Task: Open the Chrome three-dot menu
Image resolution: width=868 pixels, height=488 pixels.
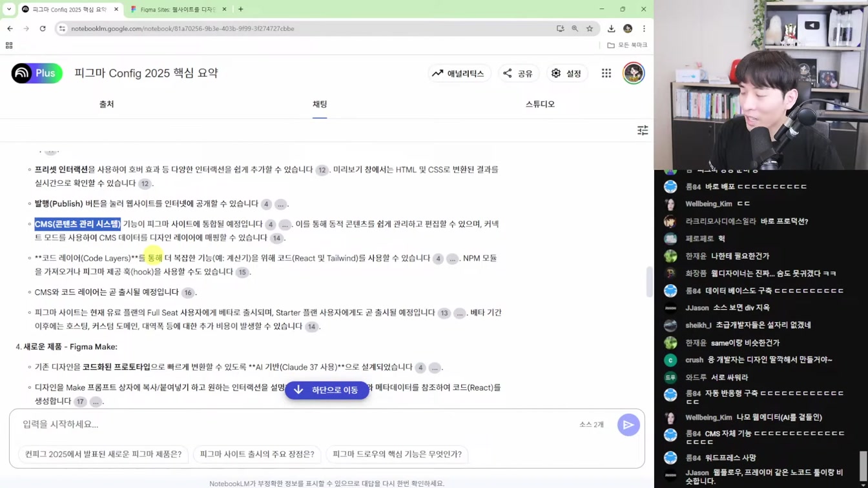Action: (x=644, y=28)
